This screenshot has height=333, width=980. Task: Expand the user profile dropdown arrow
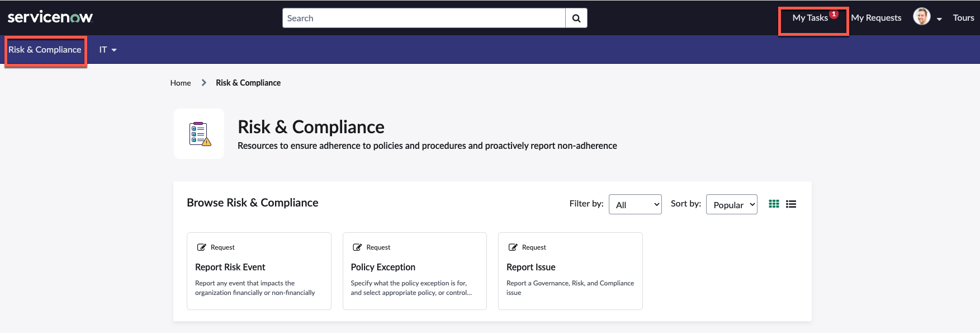939,19
